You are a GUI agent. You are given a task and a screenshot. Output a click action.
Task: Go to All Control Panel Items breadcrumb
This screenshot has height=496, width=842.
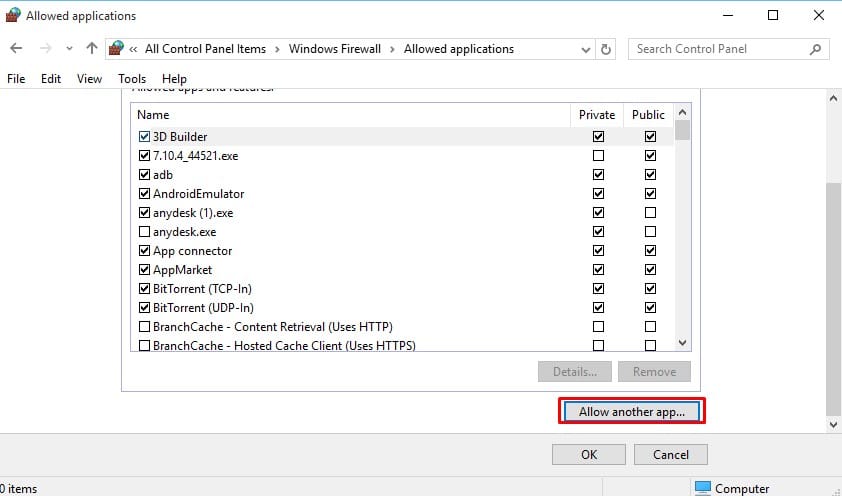point(205,49)
